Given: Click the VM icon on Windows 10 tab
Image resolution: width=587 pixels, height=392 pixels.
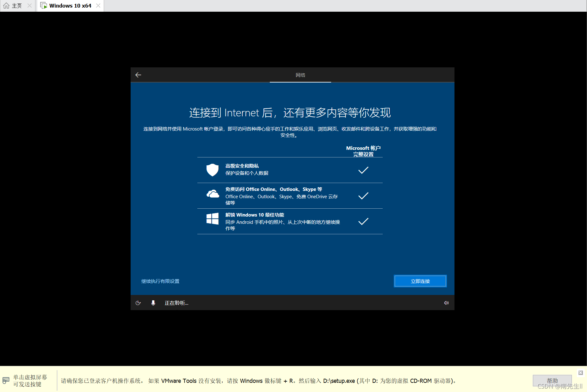Looking at the screenshot, I should (44, 6).
